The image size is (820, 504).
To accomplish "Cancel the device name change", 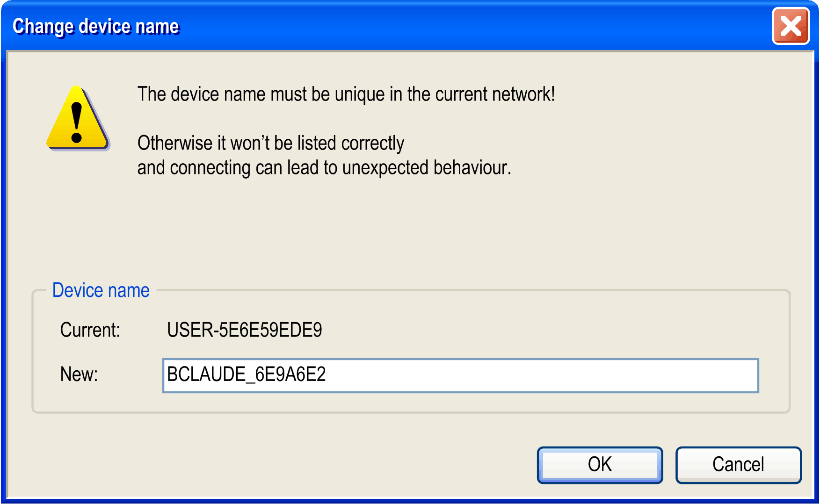I will click(738, 465).
